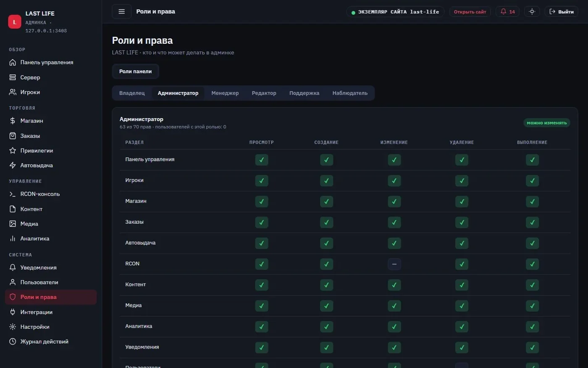Open the Поддержка role tab
The image size is (588, 368).
coord(304,93)
